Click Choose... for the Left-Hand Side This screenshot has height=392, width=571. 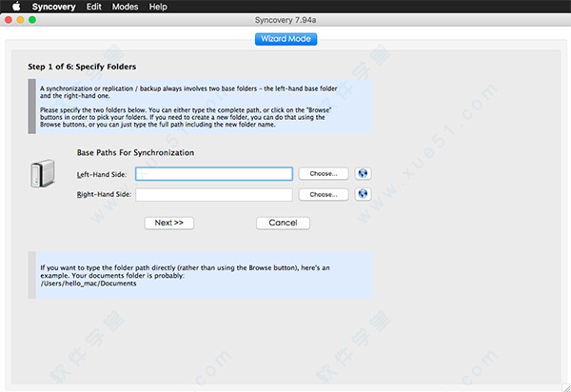(x=323, y=174)
